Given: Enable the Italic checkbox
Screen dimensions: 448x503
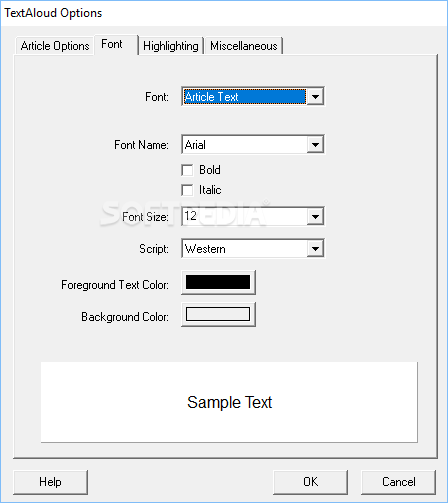Looking at the screenshot, I should tap(187, 190).
